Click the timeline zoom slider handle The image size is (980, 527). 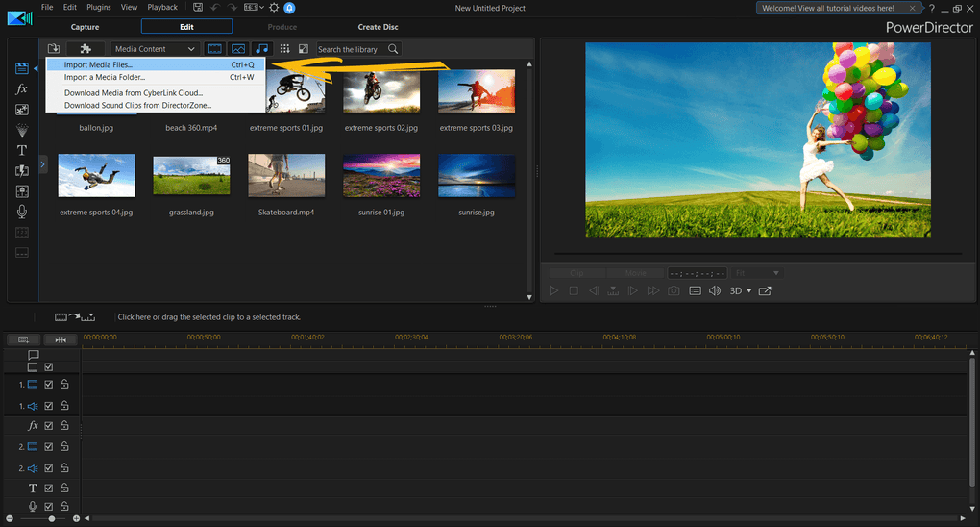coord(51,518)
